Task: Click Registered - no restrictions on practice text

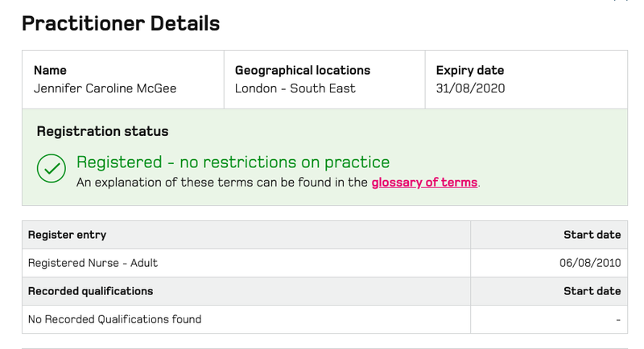Action: click(233, 162)
